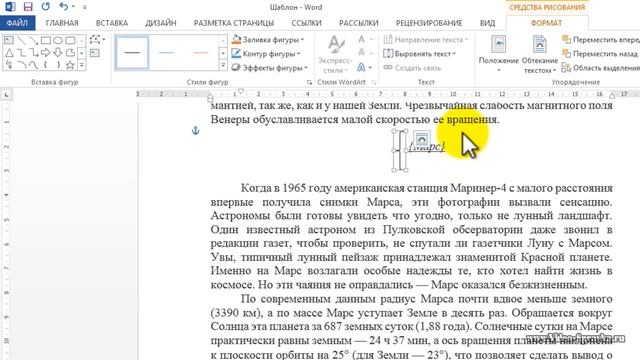Open the Область выделения pane
Image resolution: width=640 pixels, height=360 pixels.
(x=600, y=68)
